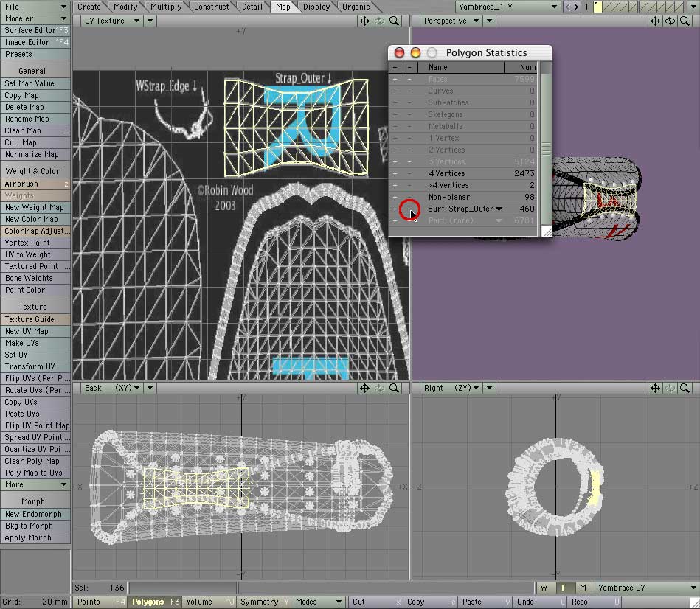The height and width of the screenshot is (609, 700).
Task: Toggle the W weight map button
Action: pos(544,588)
